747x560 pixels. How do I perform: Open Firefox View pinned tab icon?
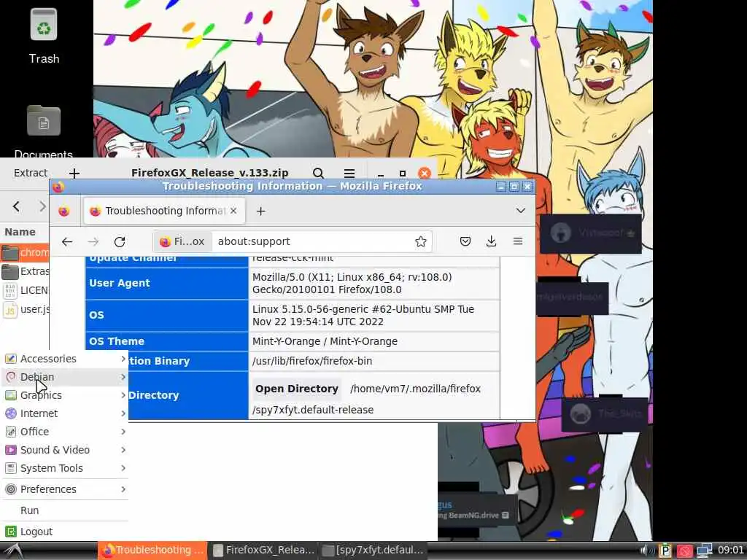click(64, 211)
